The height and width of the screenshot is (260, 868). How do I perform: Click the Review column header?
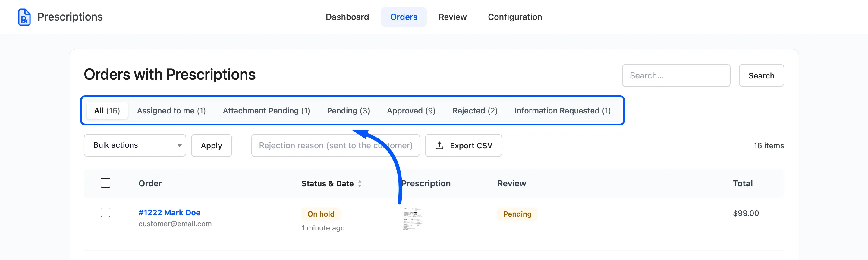pyautogui.click(x=511, y=183)
